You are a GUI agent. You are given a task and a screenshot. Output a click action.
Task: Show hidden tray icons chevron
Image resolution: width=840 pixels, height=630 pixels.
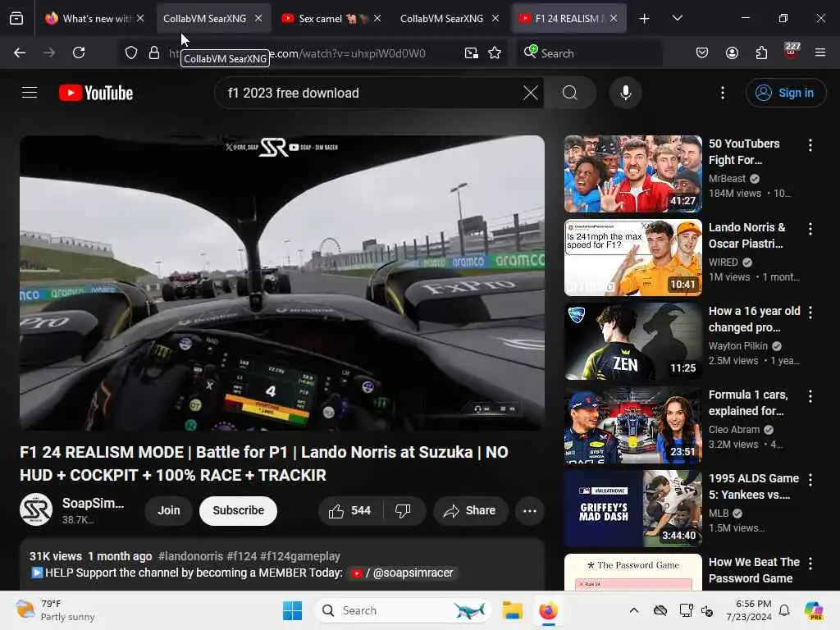point(634,610)
